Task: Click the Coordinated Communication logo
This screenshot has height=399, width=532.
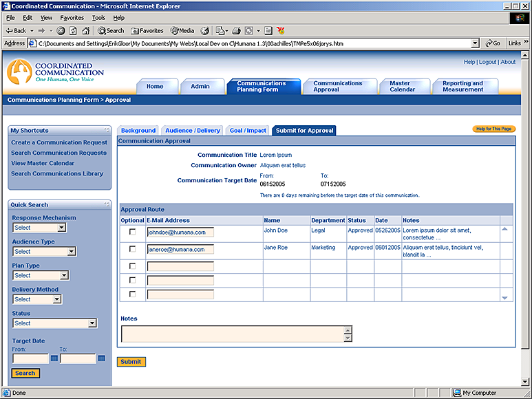Action: (55, 72)
